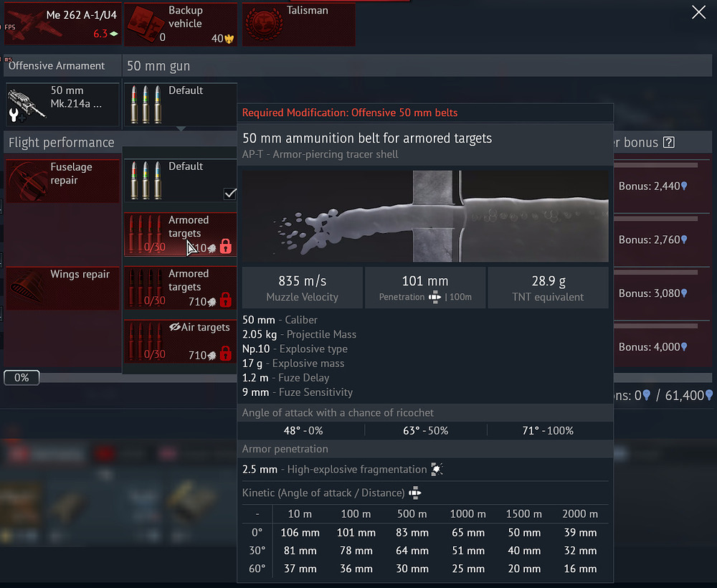Click the Backup vehicle icon

coord(146,24)
